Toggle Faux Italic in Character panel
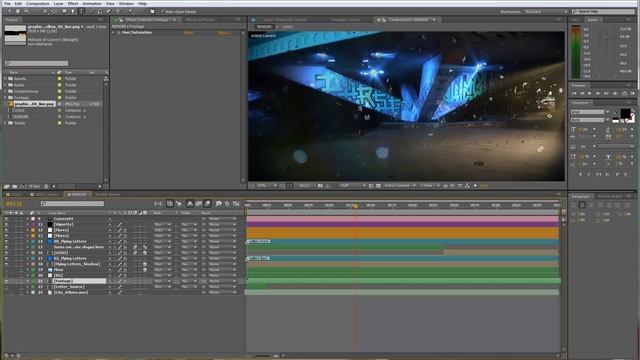This screenshot has height=360, width=640. coord(589,174)
